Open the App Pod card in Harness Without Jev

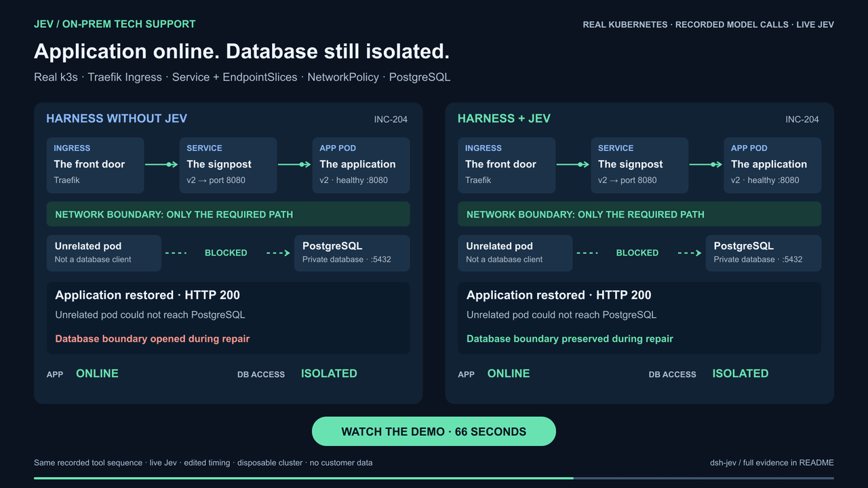tap(361, 165)
